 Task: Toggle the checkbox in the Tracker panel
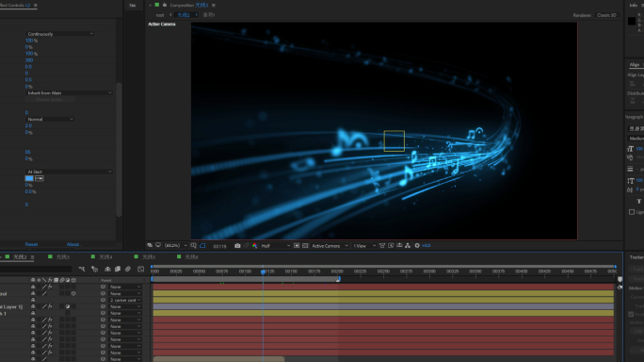point(631,314)
